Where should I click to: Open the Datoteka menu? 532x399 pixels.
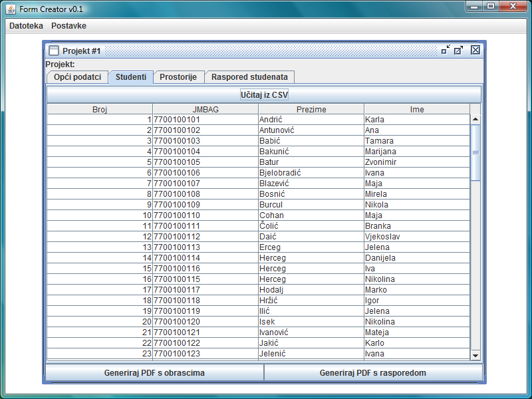pyautogui.click(x=26, y=26)
